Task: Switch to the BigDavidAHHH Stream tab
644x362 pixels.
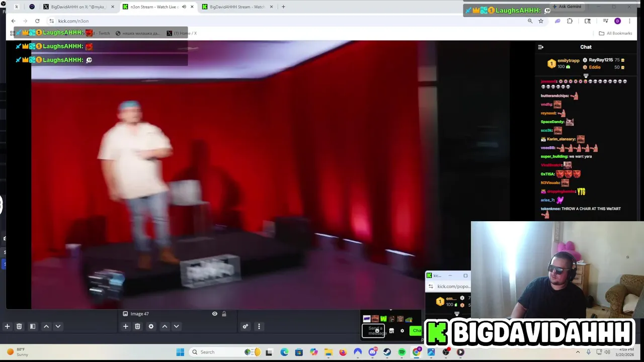Action: click(x=236, y=7)
